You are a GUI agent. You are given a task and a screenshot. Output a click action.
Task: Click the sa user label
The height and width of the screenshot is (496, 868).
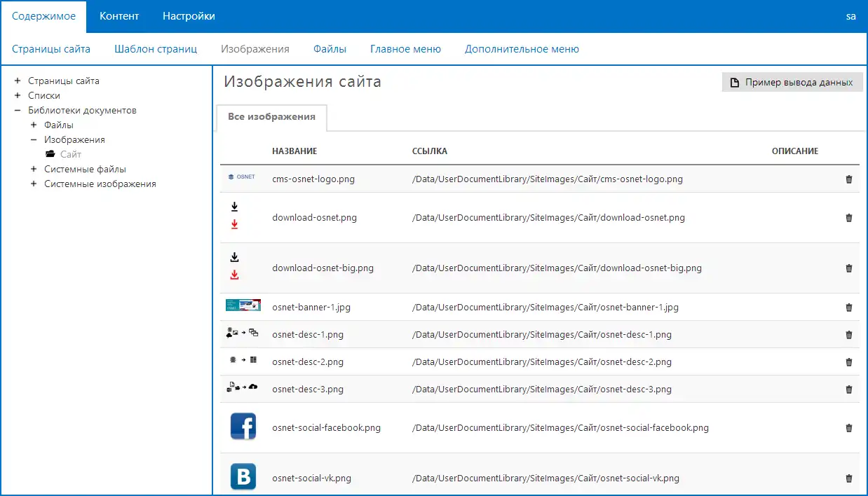[851, 16]
